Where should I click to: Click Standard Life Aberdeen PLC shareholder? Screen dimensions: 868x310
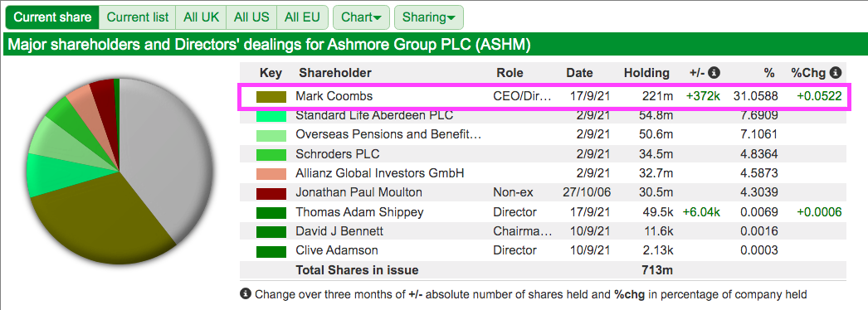click(x=374, y=115)
